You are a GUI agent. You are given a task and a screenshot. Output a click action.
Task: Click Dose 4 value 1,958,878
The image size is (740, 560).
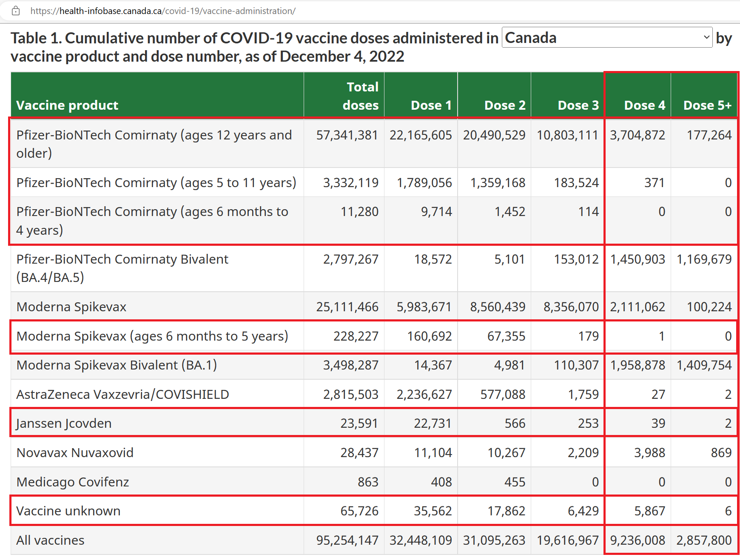[x=638, y=365]
